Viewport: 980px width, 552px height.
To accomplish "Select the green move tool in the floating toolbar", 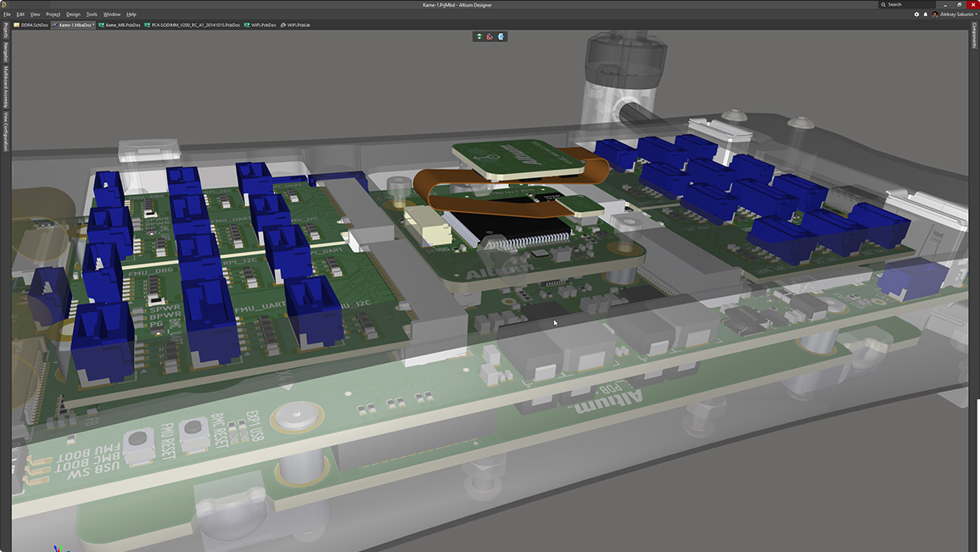I will pos(479,36).
